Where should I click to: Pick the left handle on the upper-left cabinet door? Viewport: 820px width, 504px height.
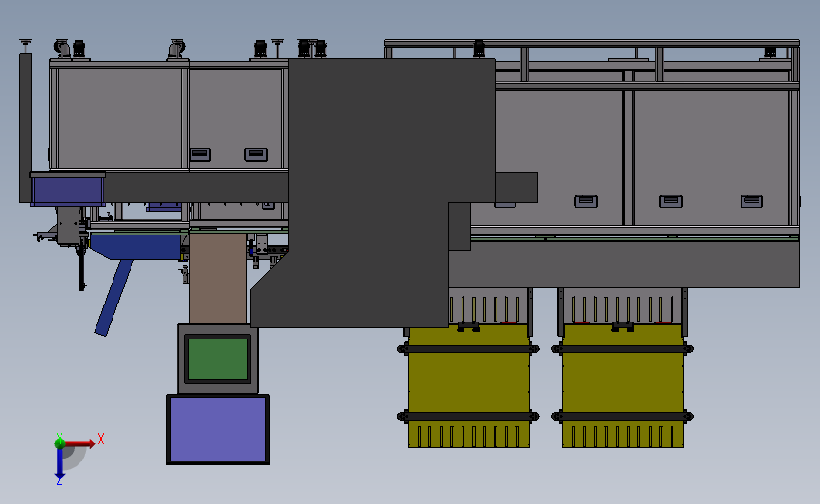(x=200, y=154)
